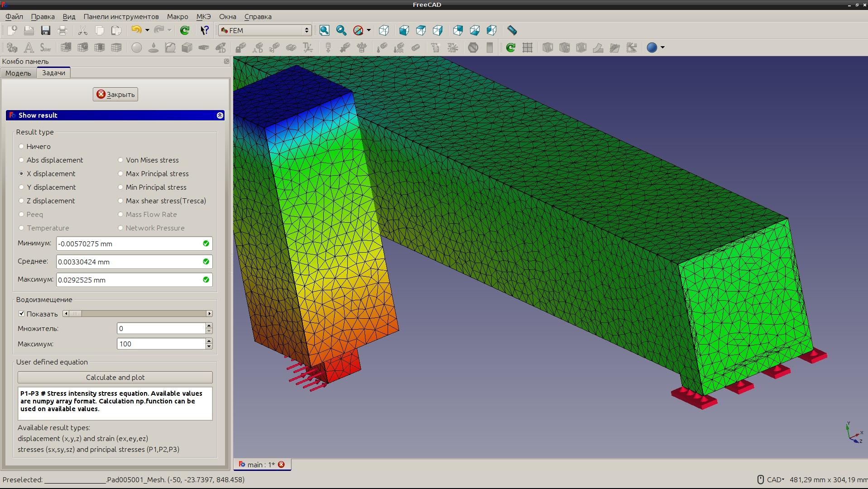The height and width of the screenshot is (489, 868).
Task: Select Min Principal stress result type
Action: pos(152,187)
